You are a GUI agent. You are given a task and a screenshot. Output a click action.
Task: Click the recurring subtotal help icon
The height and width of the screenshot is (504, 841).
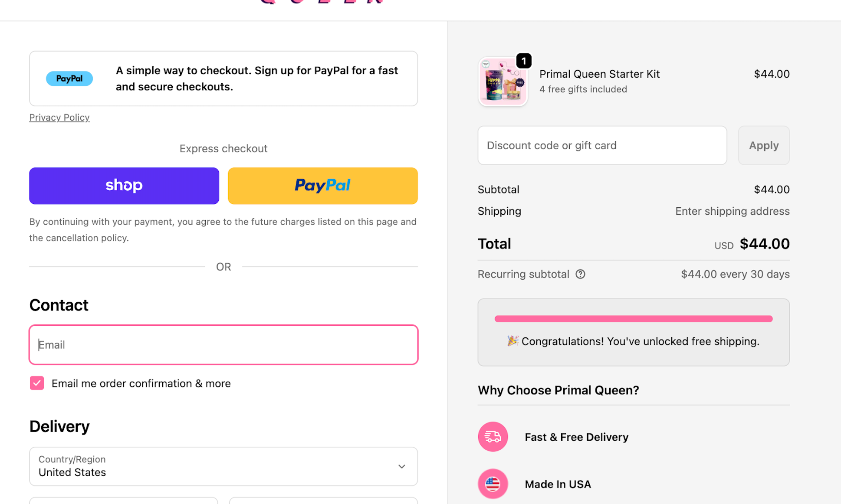580,274
